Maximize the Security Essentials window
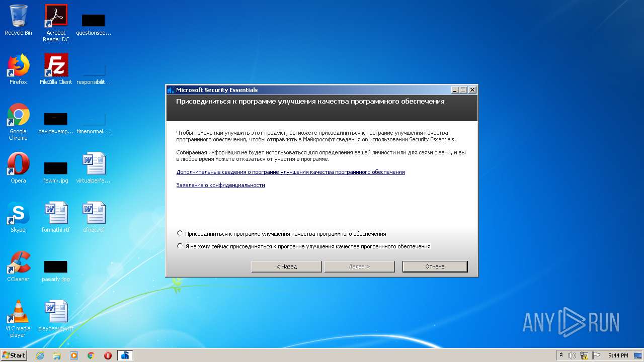 (463, 90)
